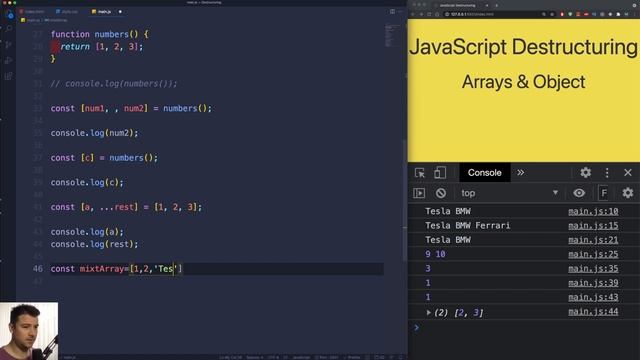
Task: Create a live expression using the eye icon
Action: [x=579, y=193]
